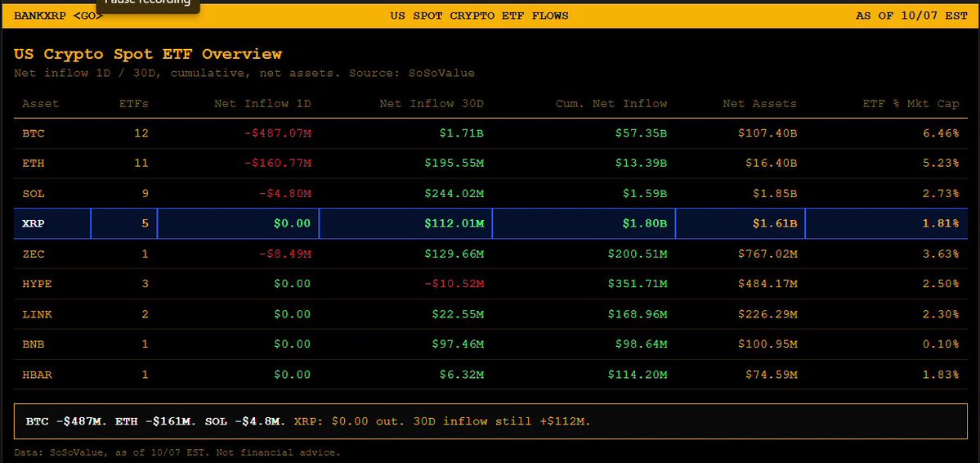Select the ETH asset row label
The image size is (980, 463).
[34, 164]
